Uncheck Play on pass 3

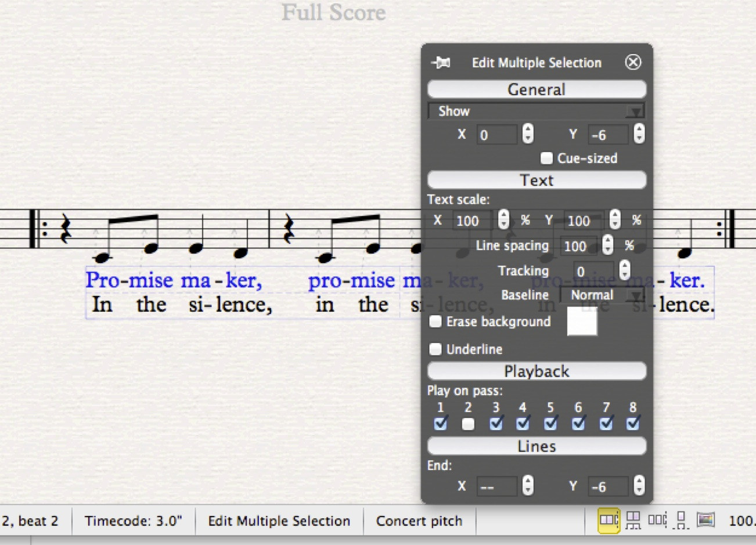click(x=496, y=424)
